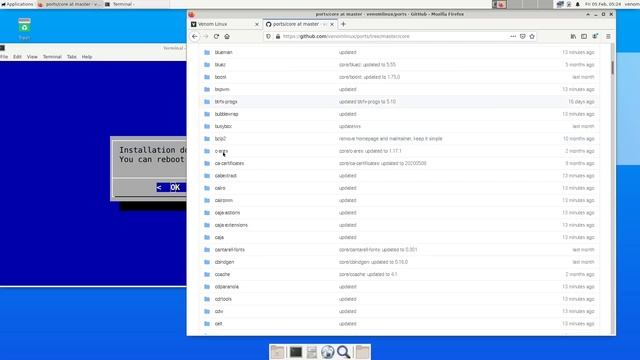Open application finder magnifier in dock

(x=343, y=352)
